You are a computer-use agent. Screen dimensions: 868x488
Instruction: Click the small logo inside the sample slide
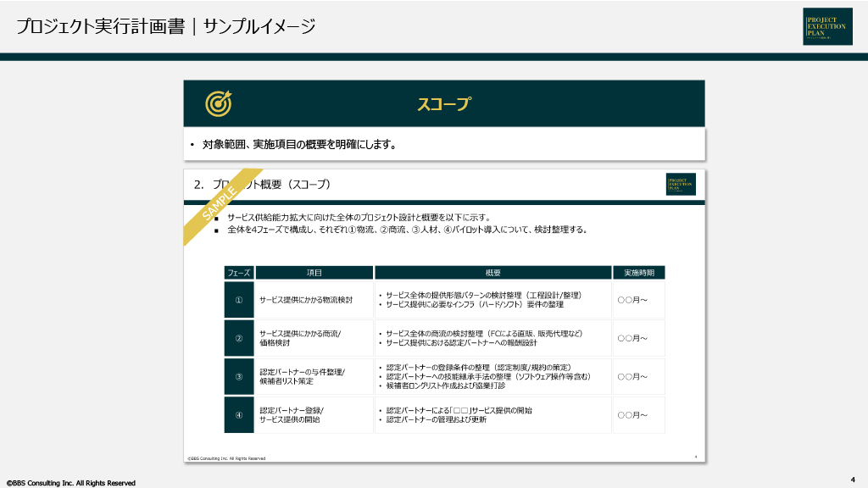tap(680, 184)
